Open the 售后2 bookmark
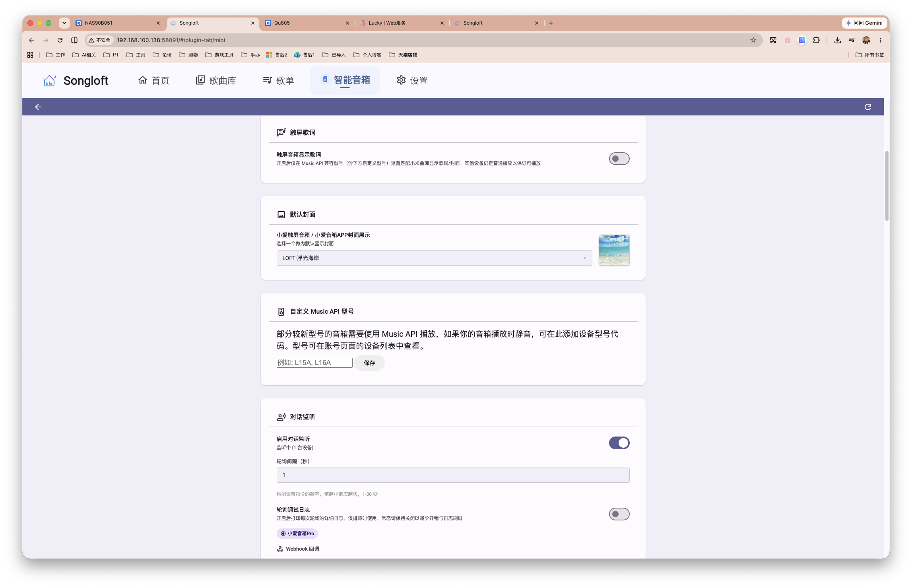The height and width of the screenshot is (588, 912). 277,55
